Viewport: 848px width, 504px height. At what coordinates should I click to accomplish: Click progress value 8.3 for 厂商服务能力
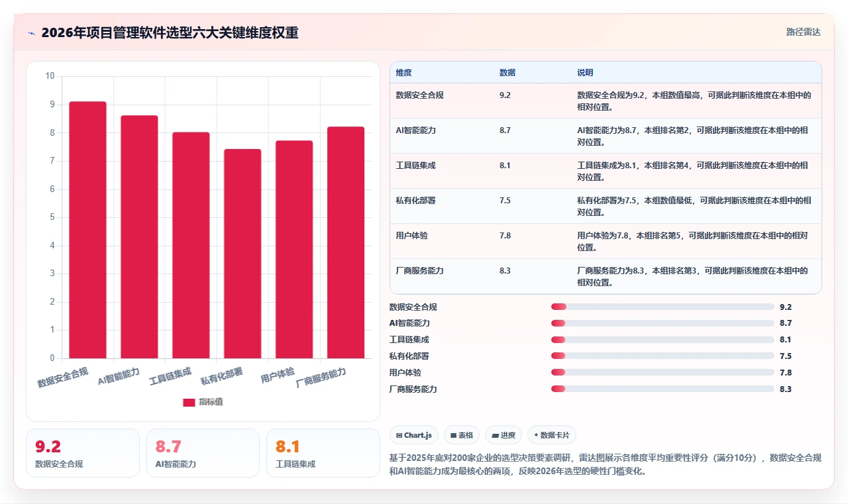pos(786,389)
